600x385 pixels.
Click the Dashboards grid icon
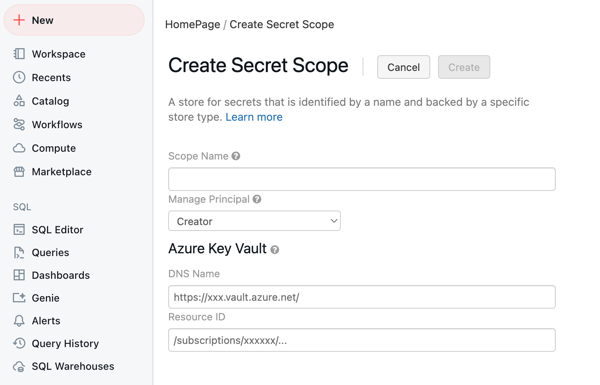19,275
